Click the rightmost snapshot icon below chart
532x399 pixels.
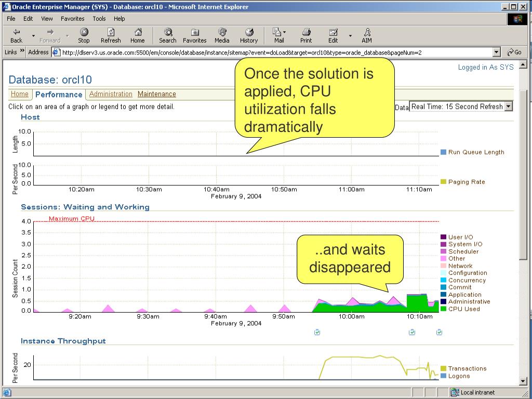click(x=439, y=332)
